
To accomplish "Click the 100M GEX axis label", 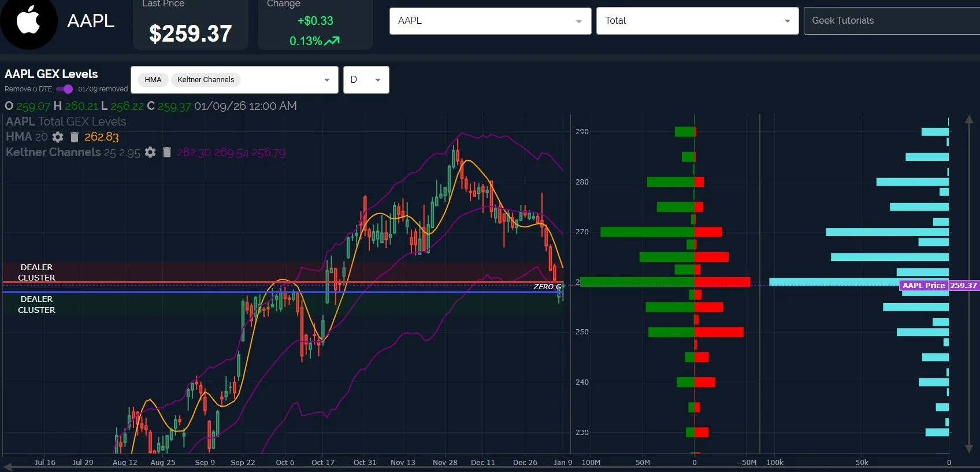I will tap(591, 463).
